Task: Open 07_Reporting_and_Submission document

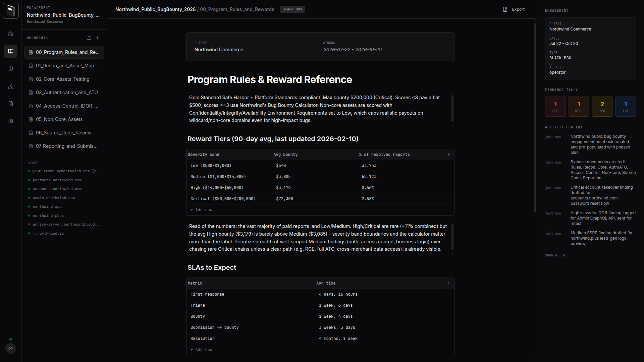Action: click(x=64, y=146)
